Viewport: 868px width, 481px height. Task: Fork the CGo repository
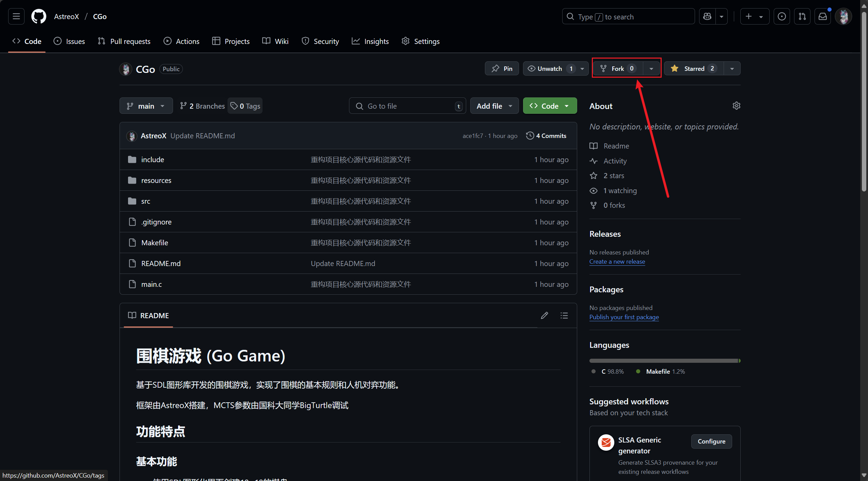(618, 68)
